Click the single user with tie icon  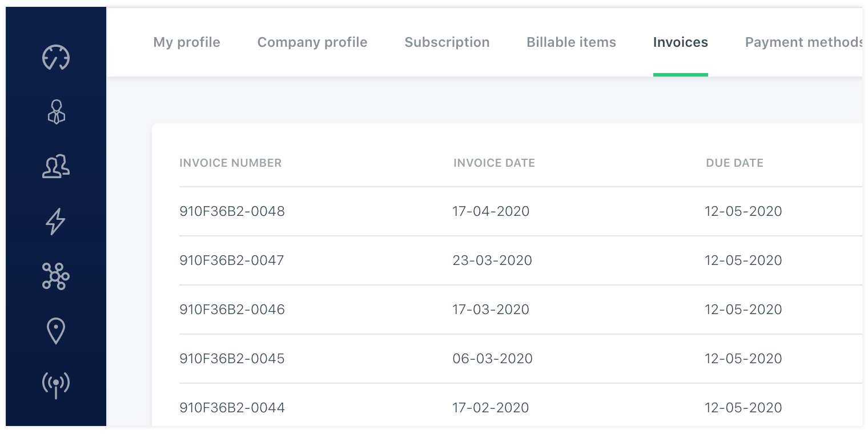coord(56,112)
